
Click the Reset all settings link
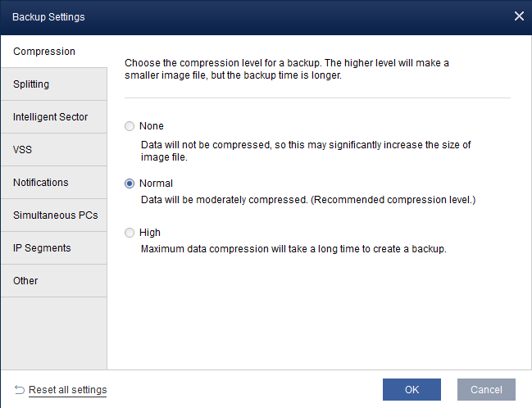pyautogui.click(x=67, y=390)
